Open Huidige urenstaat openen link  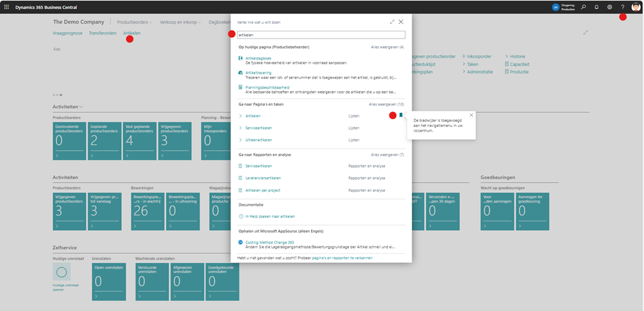65,287
